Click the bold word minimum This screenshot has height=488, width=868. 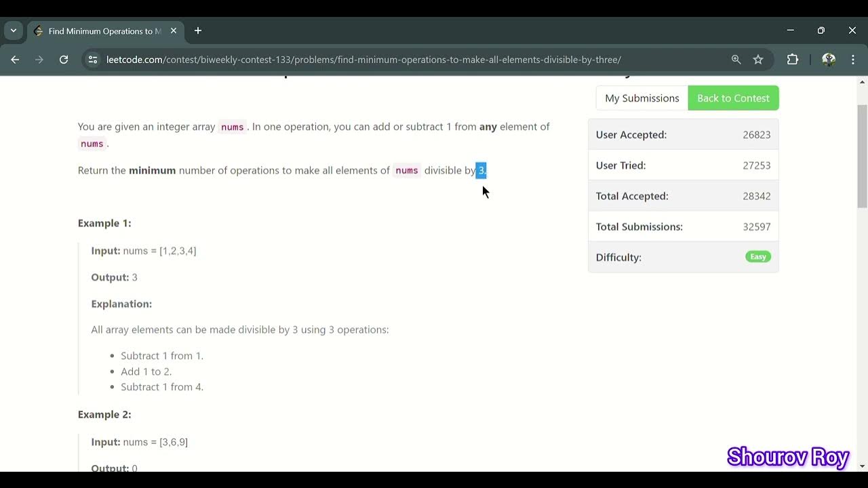click(x=153, y=170)
